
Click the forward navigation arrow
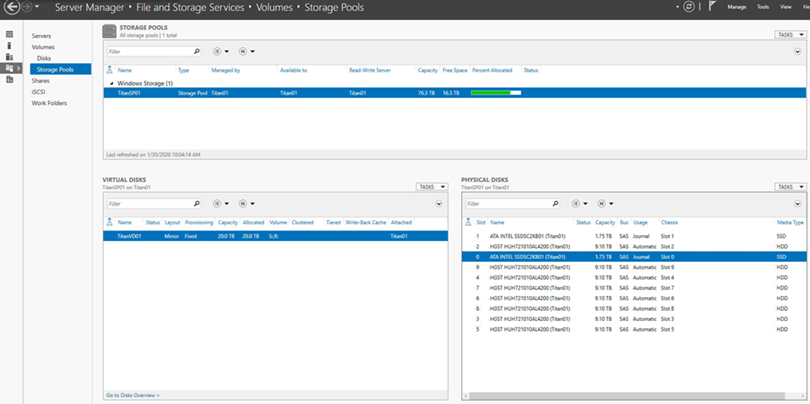[x=27, y=8]
